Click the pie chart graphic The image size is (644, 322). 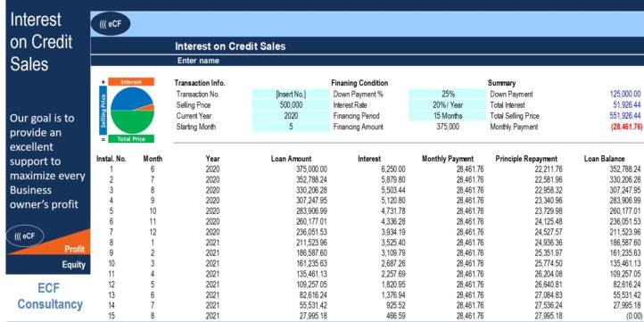132,110
